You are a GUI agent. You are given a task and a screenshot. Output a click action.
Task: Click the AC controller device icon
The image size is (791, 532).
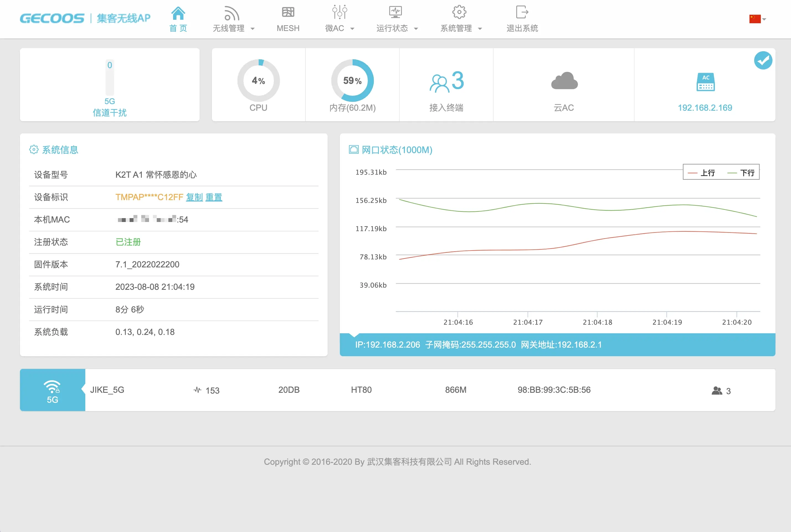click(705, 82)
